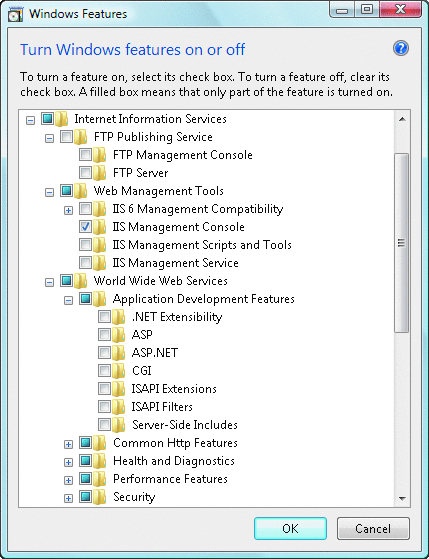
Task: Click the Web Management Tools folder icon
Action: [x=80, y=191]
